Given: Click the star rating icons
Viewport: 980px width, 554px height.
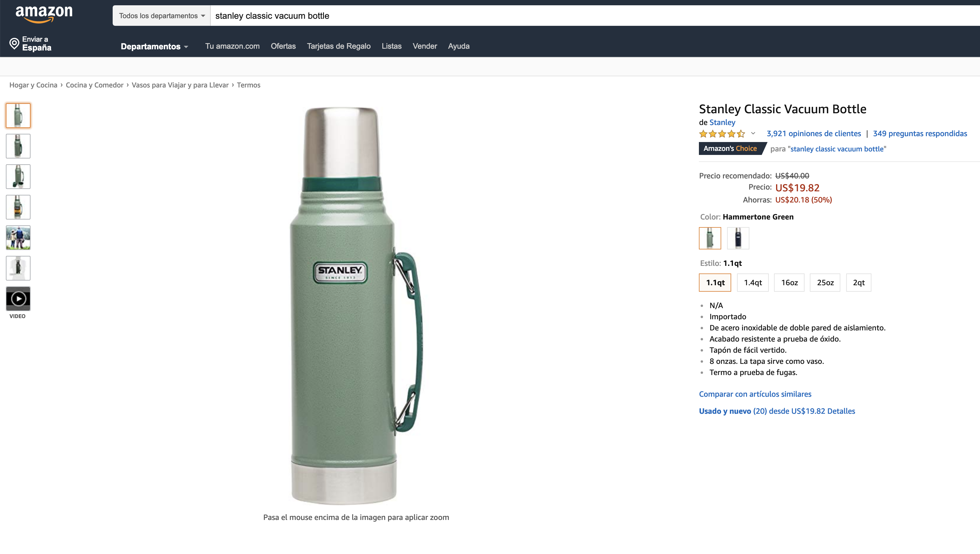Looking at the screenshot, I should 722,134.
